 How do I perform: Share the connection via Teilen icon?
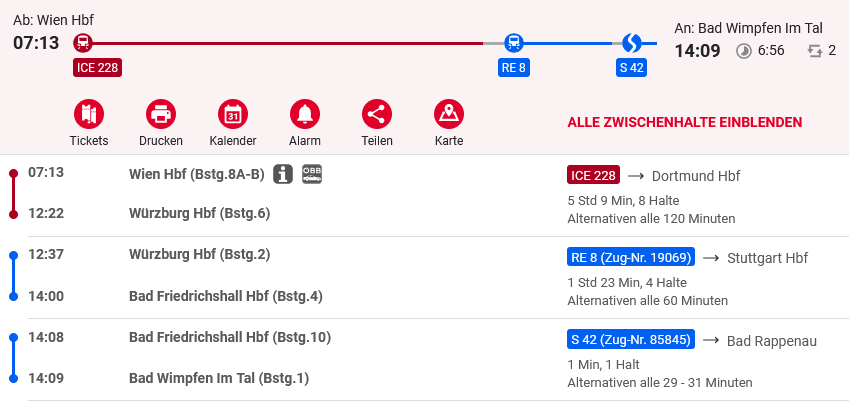(x=377, y=114)
